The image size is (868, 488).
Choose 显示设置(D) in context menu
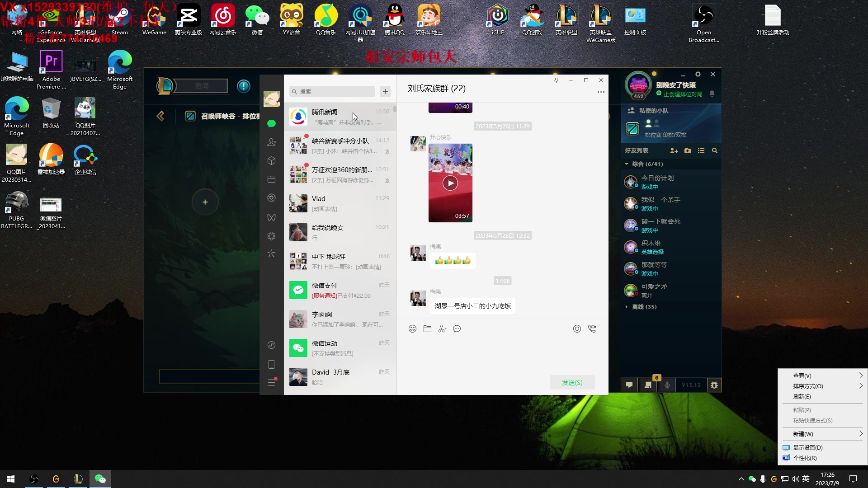822,448
